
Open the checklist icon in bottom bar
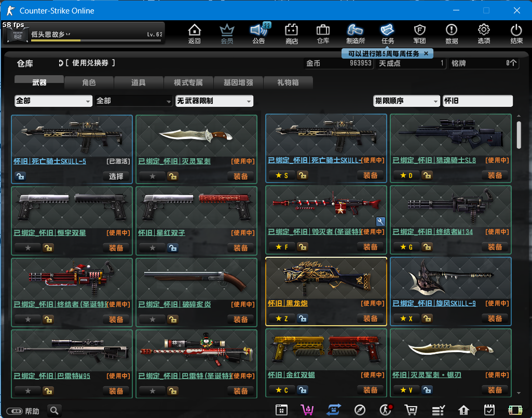[438, 410]
